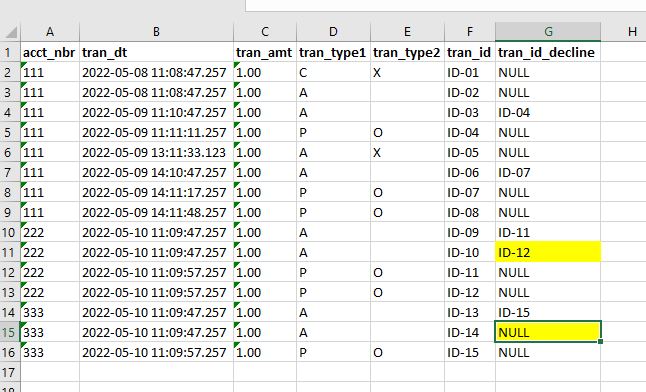Click the tran_id_decline header cell

[548, 52]
